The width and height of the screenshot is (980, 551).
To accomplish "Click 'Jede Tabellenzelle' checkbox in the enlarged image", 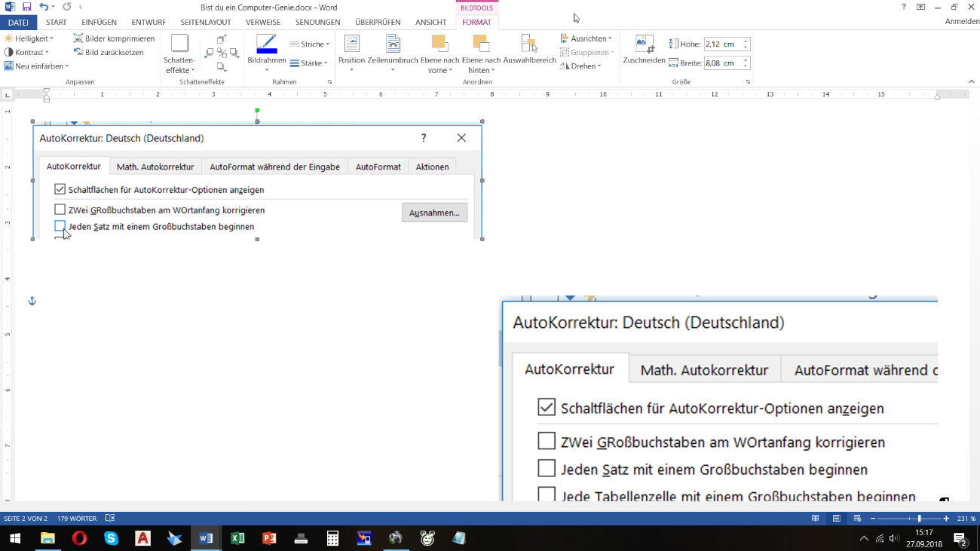I will point(547,496).
